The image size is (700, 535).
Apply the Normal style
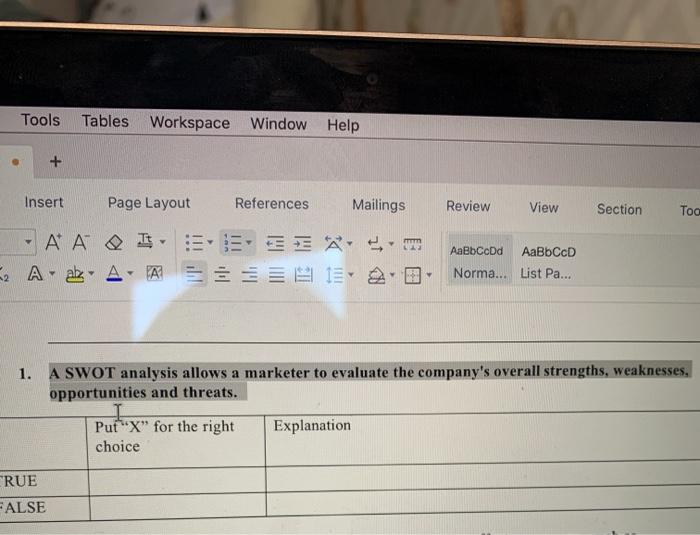pyautogui.click(x=479, y=262)
